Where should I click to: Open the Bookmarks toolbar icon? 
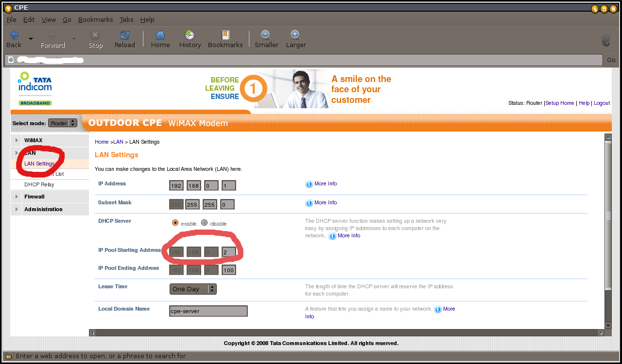pos(225,35)
